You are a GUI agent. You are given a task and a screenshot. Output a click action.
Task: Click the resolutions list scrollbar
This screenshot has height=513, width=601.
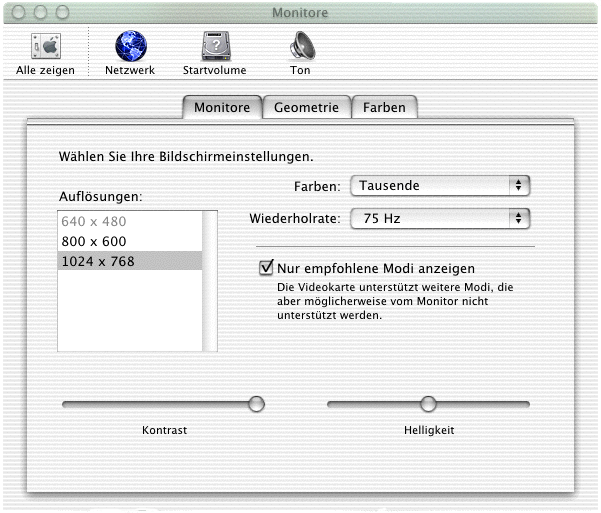click(x=210, y=281)
